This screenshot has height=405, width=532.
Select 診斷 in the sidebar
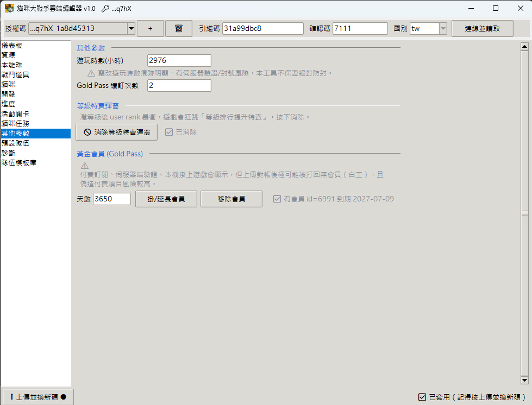[36, 153]
